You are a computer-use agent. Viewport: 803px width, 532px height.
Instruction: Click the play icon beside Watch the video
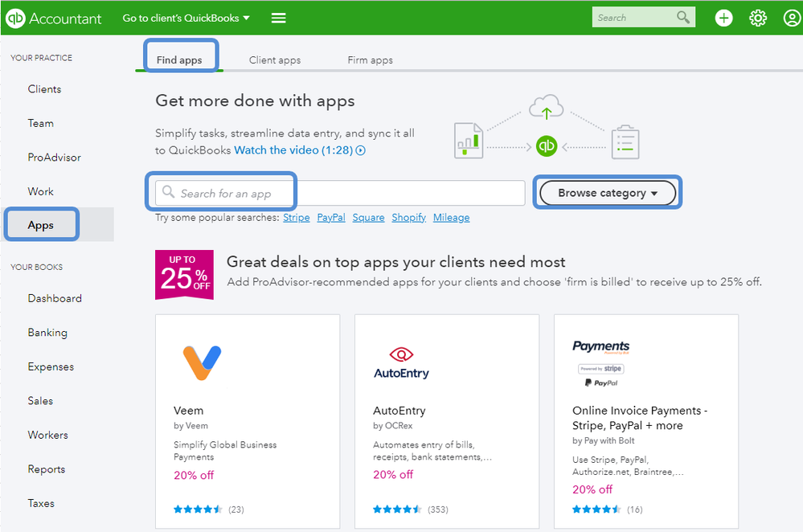click(361, 150)
